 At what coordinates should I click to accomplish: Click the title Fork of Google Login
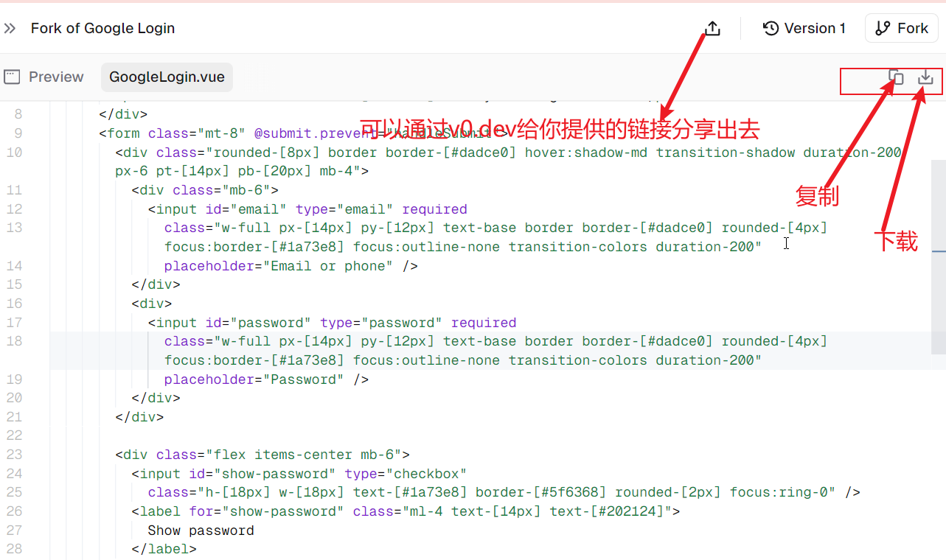click(x=102, y=28)
